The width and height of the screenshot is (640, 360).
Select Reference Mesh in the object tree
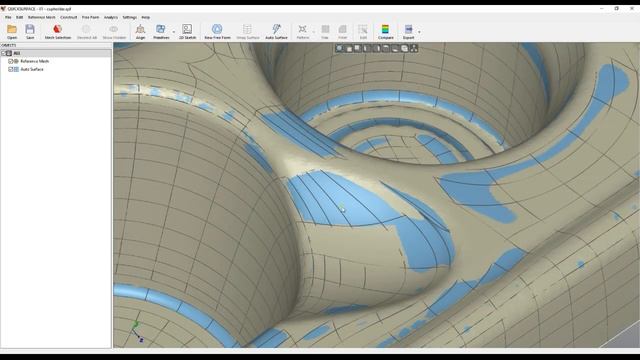pos(35,61)
